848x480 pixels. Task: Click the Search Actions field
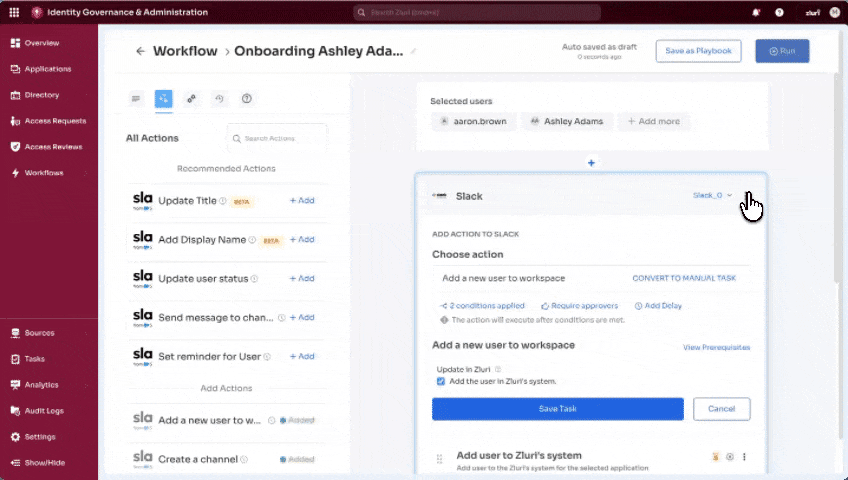(x=277, y=138)
